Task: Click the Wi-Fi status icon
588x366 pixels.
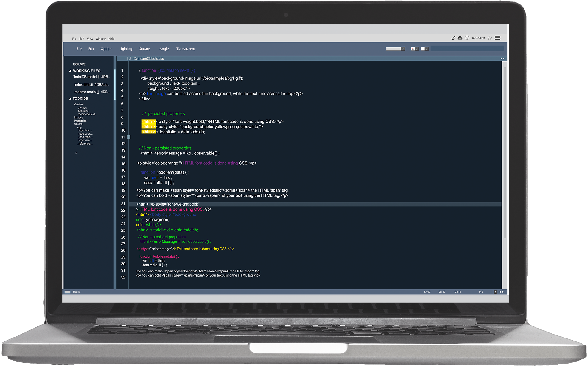Action: (467, 38)
